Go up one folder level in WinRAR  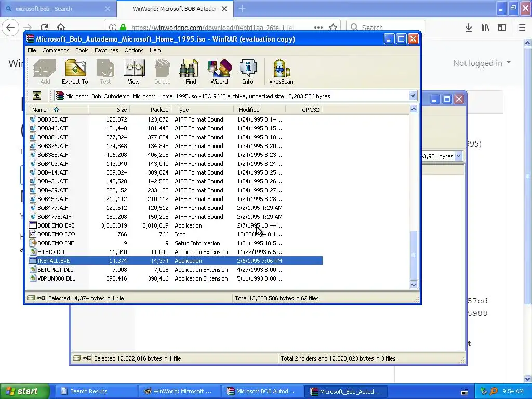[x=37, y=96]
